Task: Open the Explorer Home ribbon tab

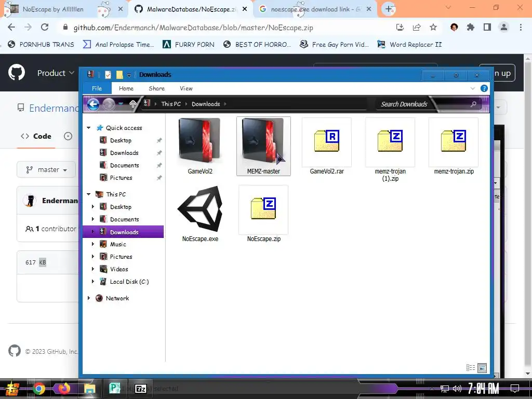Action: 126,88
